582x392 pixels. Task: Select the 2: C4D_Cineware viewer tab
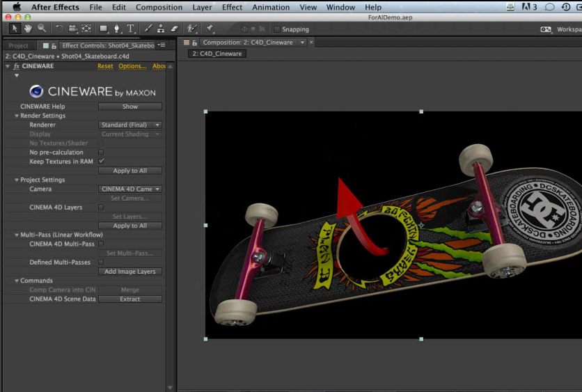217,54
